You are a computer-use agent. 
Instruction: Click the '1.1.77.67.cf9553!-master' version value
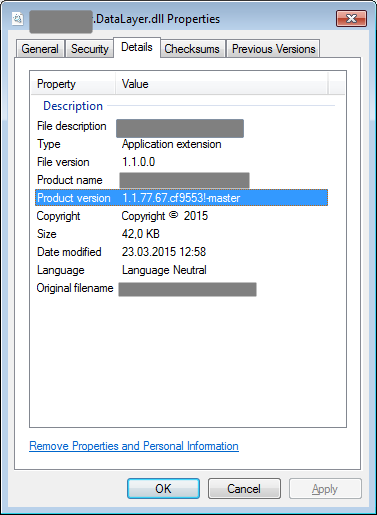point(181,198)
